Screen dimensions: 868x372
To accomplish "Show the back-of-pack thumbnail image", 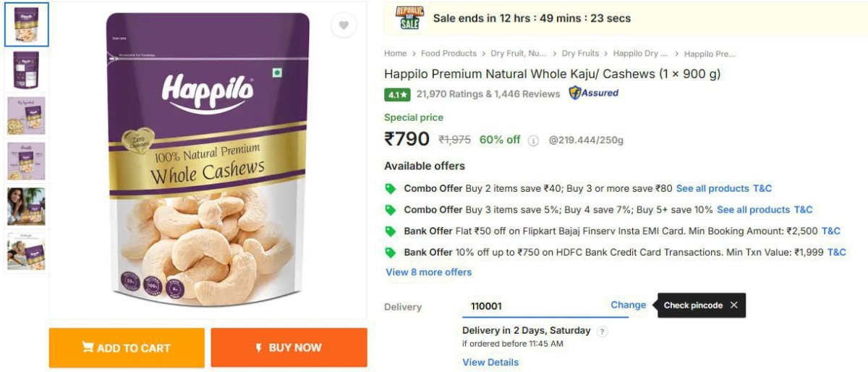I will pyautogui.click(x=27, y=70).
